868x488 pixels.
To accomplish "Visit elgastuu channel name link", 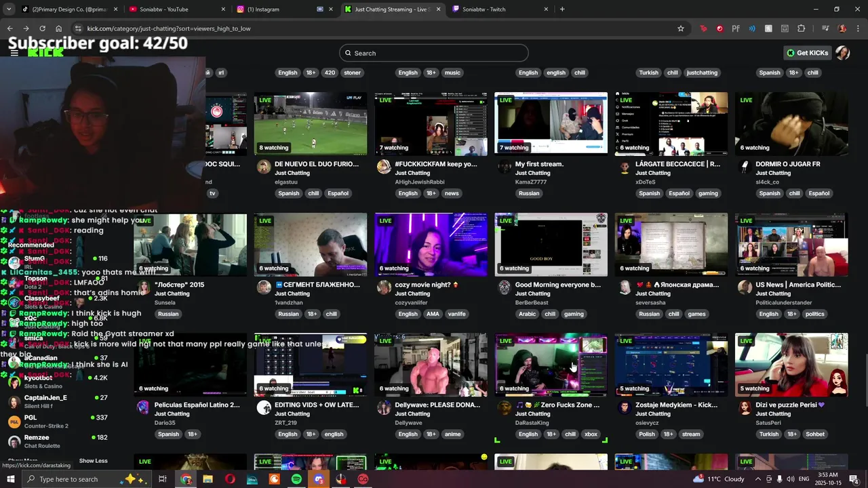I will pos(287,182).
